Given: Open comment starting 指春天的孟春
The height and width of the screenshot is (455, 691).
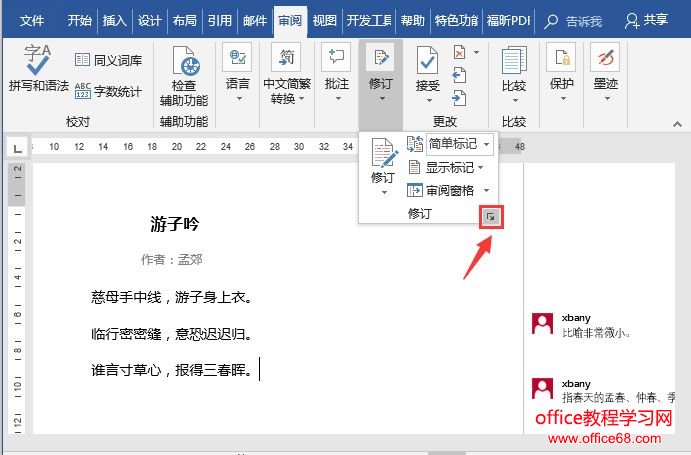Looking at the screenshot, I should (x=618, y=398).
